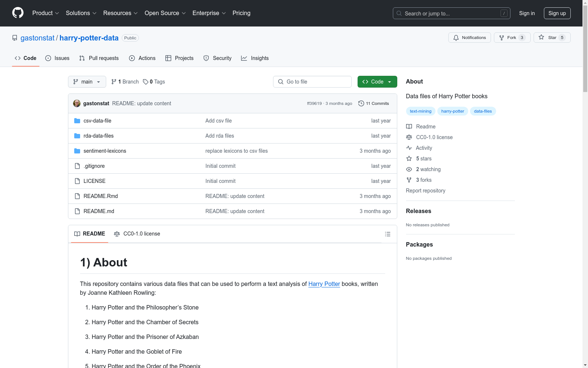Screen dimensions: 588x368
Task: Expand the Enterprise menu
Action: (209, 13)
